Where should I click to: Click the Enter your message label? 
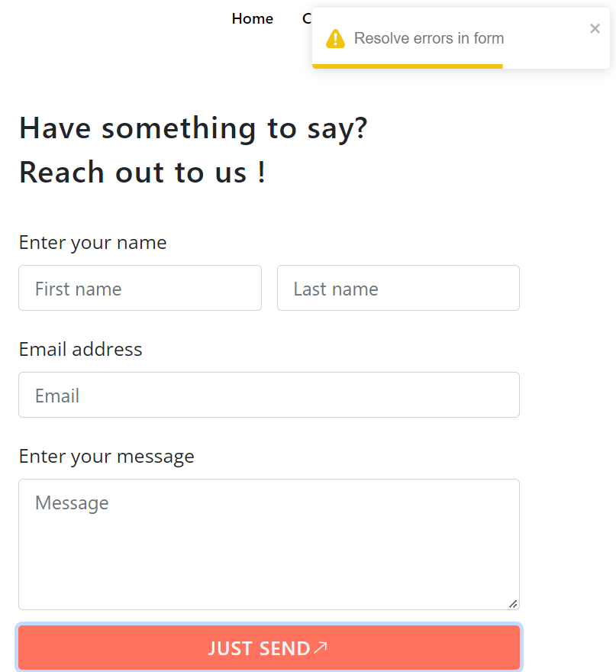(x=106, y=456)
